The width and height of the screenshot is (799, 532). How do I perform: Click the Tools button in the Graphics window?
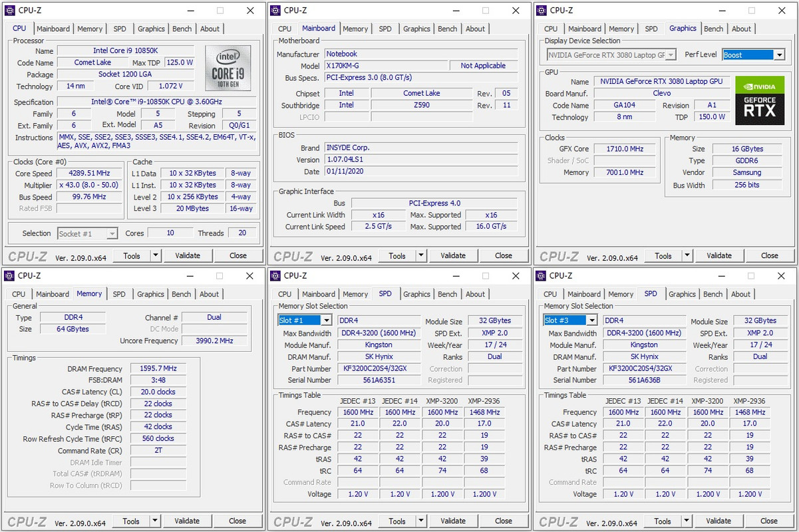[663, 255]
